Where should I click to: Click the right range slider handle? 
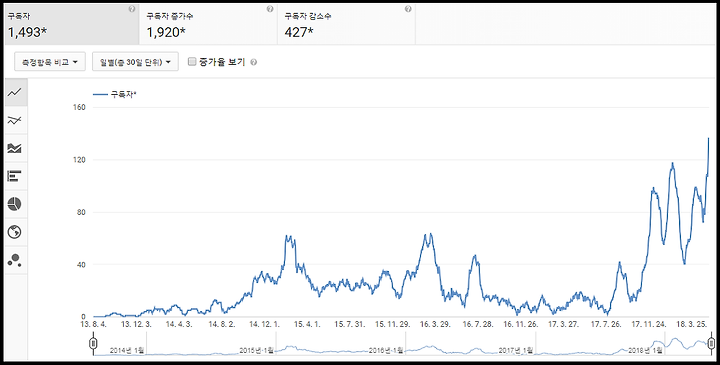tap(711, 343)
